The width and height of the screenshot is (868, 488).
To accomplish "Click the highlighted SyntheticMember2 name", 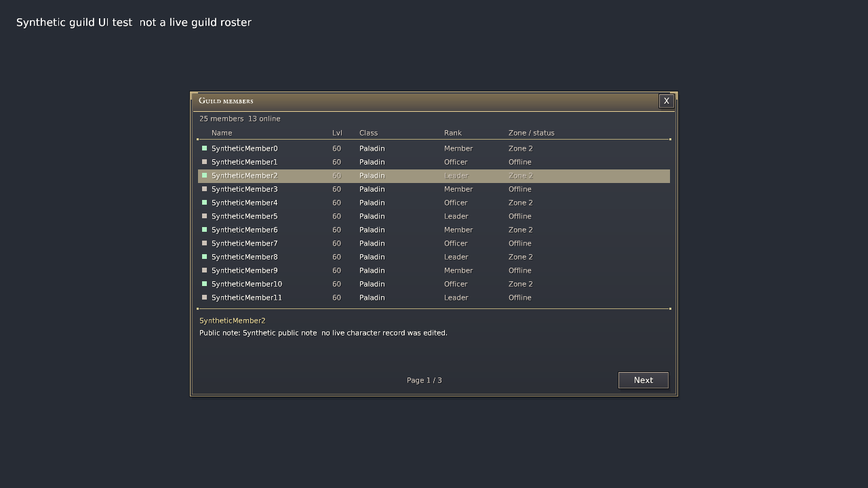I will pyautogui.click(x=245, y=176).
